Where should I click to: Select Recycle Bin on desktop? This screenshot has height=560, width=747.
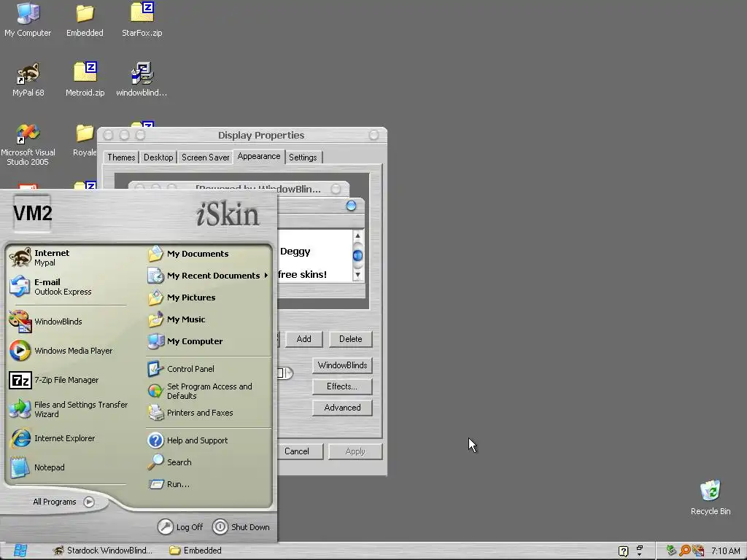(x=711, y=497)
